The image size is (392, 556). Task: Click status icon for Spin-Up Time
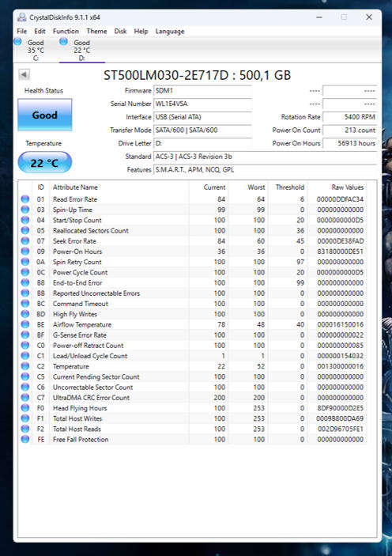click(24, 210)
